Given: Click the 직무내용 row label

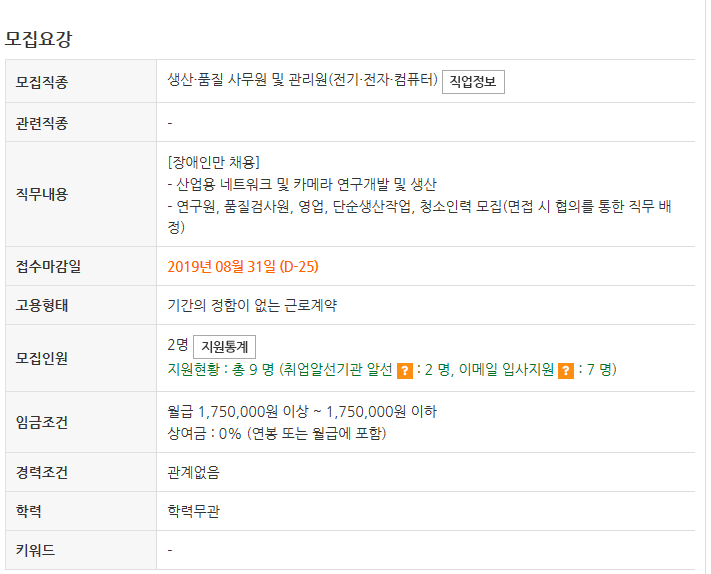Looking at the screenshot, I should coord(42,194).
